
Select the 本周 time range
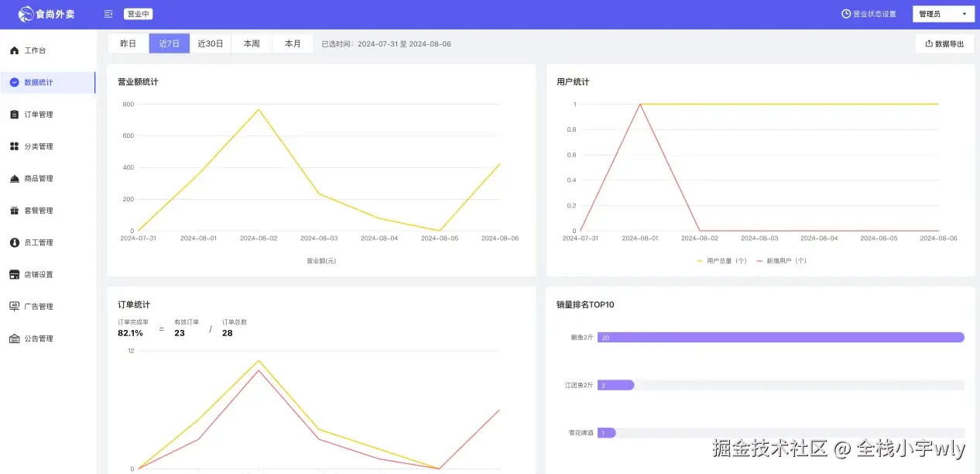(252, 44)
